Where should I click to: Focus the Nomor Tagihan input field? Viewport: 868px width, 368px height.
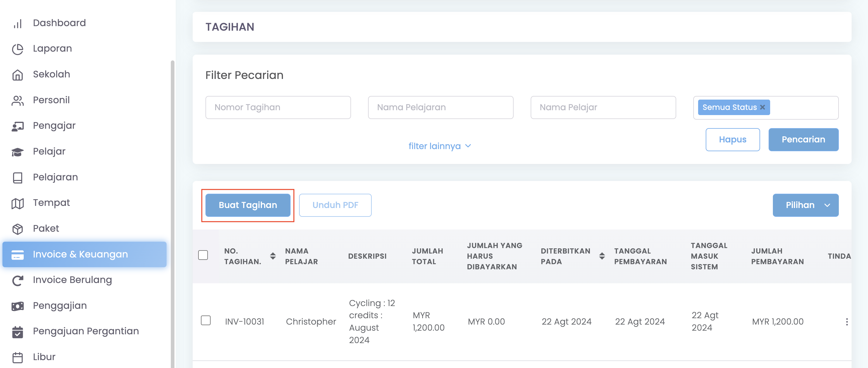point(278,107)
